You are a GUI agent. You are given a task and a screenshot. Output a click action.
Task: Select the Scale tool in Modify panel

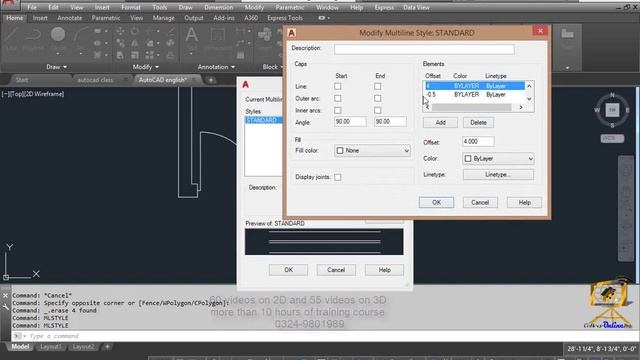point(135,55)
